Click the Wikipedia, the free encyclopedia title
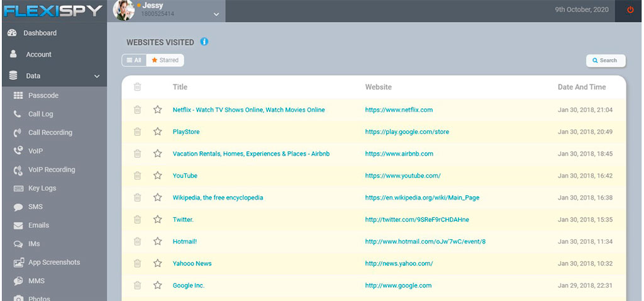Image resolution: width=644 pixels, height=301 pixels. (x=218, y=197)
